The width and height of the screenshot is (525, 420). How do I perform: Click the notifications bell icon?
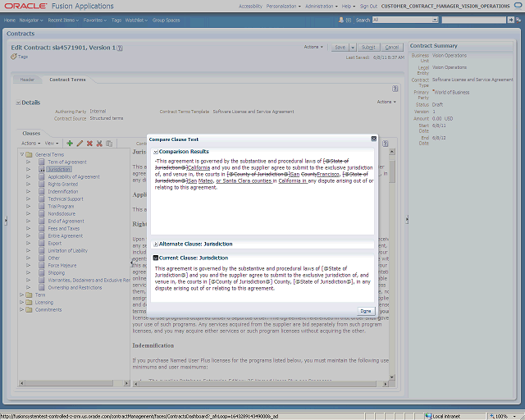point(341,20)
